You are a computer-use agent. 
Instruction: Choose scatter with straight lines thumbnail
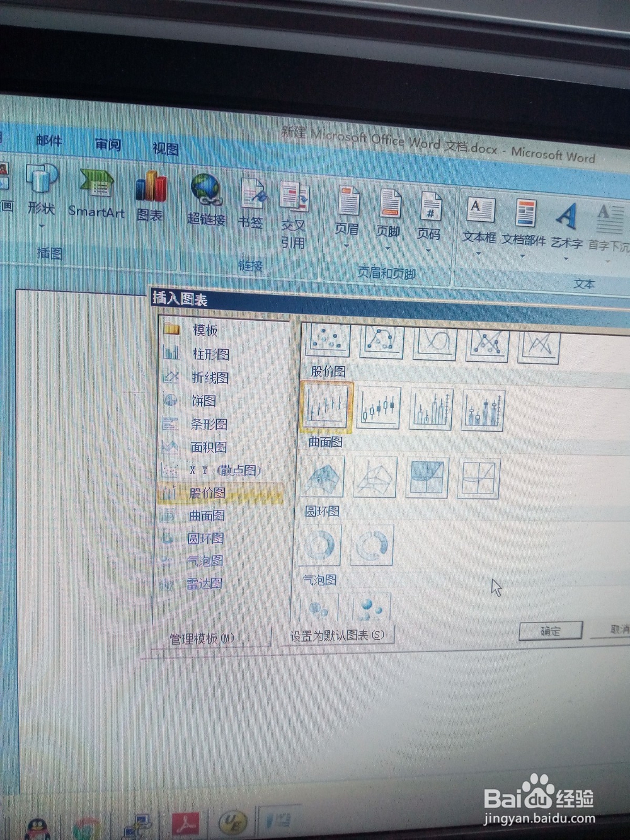point(539,347)
